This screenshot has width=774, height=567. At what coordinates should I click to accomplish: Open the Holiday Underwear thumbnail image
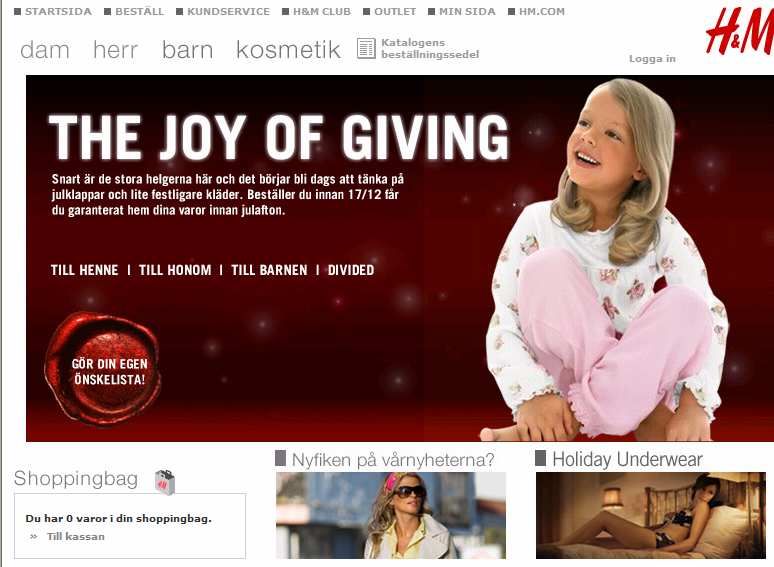pyautogui.click(x=651, y=515)
